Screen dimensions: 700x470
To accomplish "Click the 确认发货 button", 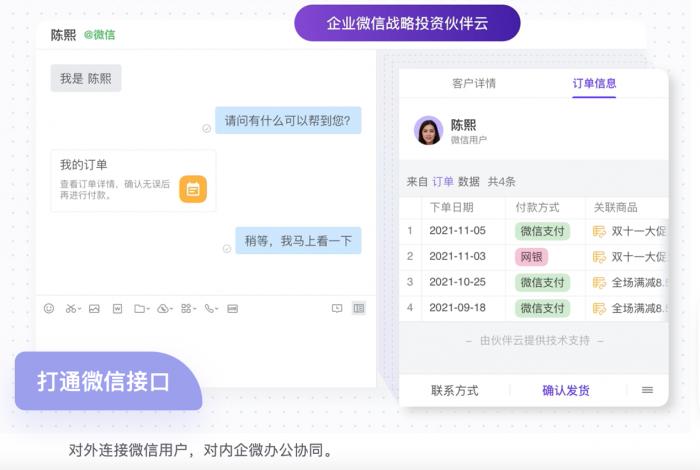I will (566, 391).
